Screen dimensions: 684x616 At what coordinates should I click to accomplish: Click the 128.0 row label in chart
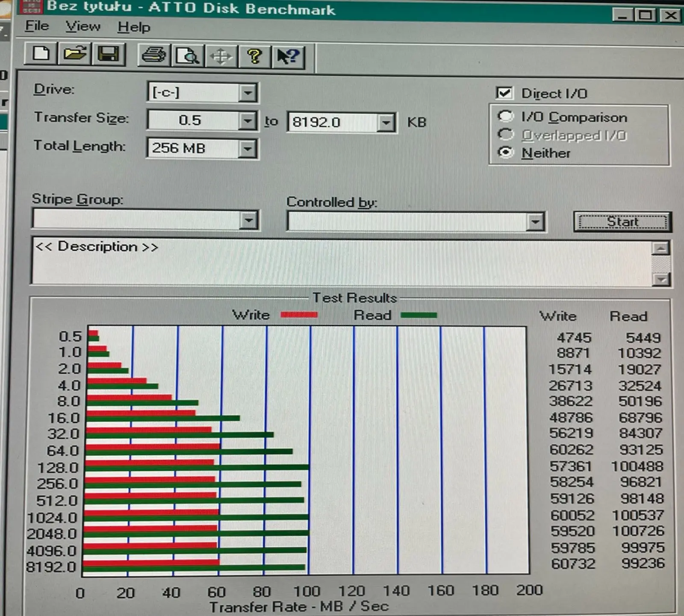(x=58, y=468)
